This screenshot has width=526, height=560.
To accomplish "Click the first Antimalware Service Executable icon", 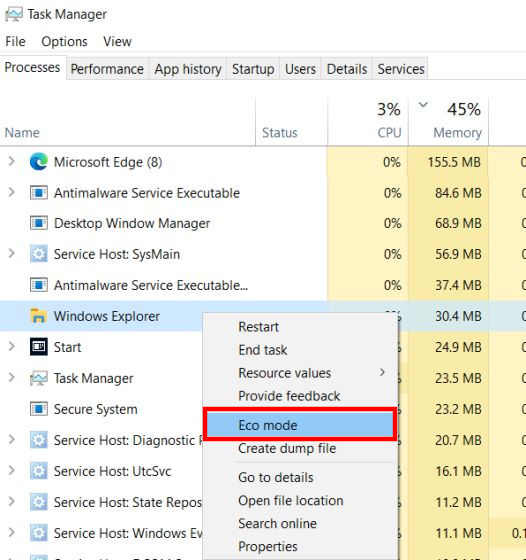I will 39,193.
